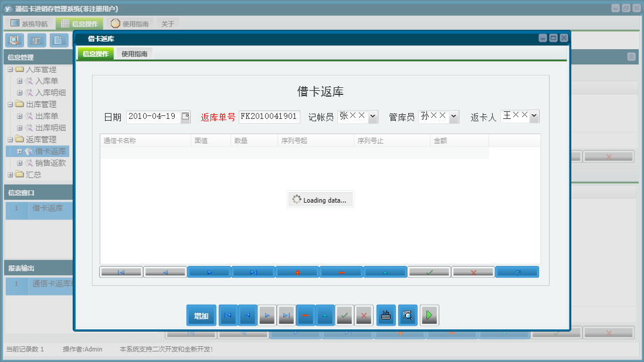The height and width of the screenshot is (362, 644).
Task: Switch to 使用指南 tab in 借卡返库 dialog
Action: 134,54
